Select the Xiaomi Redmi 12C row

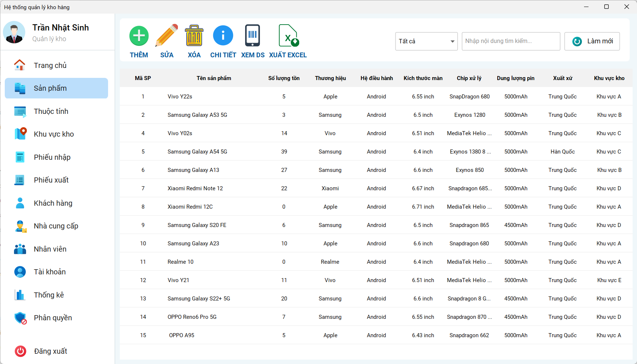[376, 207]
